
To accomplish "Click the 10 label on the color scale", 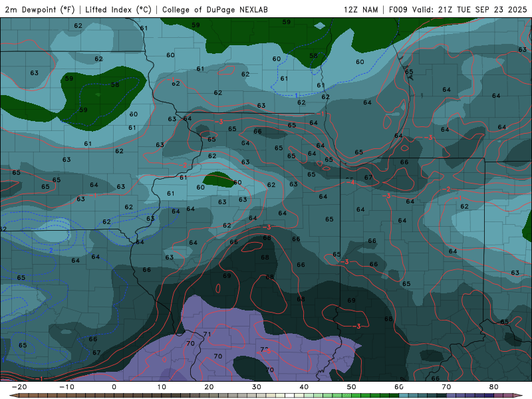I will click(162, 387).
